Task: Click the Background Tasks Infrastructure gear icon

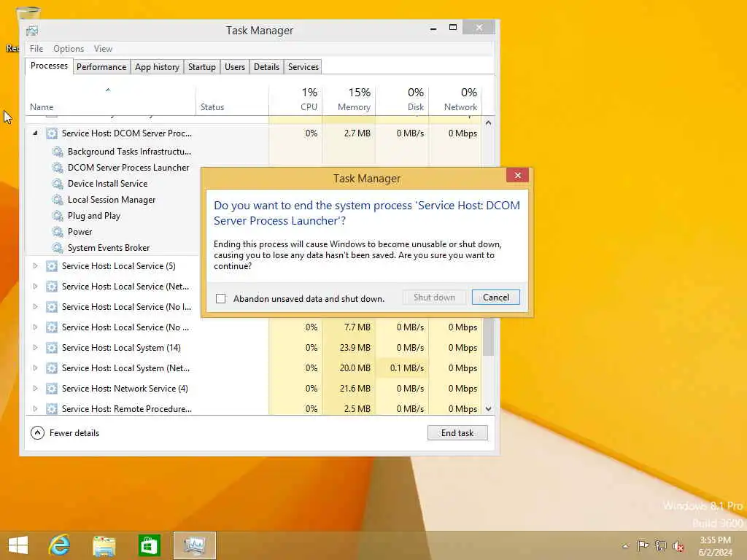Action: click(58, 152)
